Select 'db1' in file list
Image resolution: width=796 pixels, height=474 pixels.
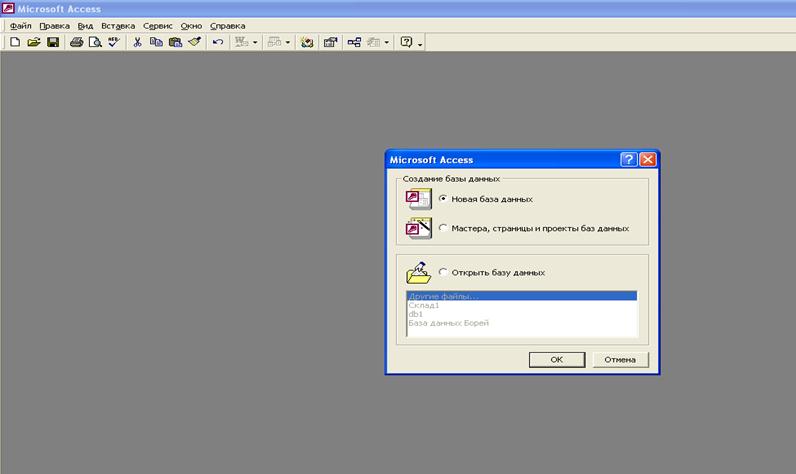522,314
